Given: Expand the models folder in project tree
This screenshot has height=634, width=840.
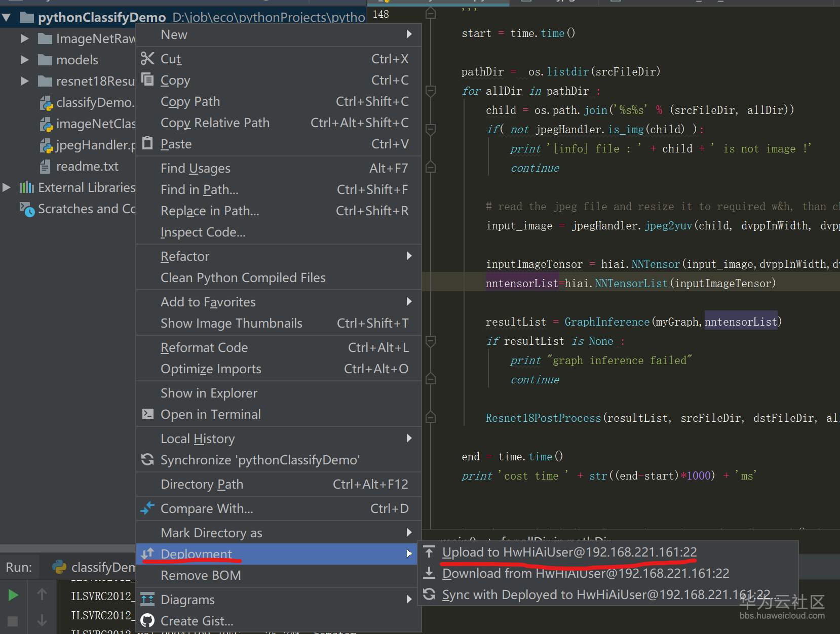Looking at the screenshot, I should [24, 60].
